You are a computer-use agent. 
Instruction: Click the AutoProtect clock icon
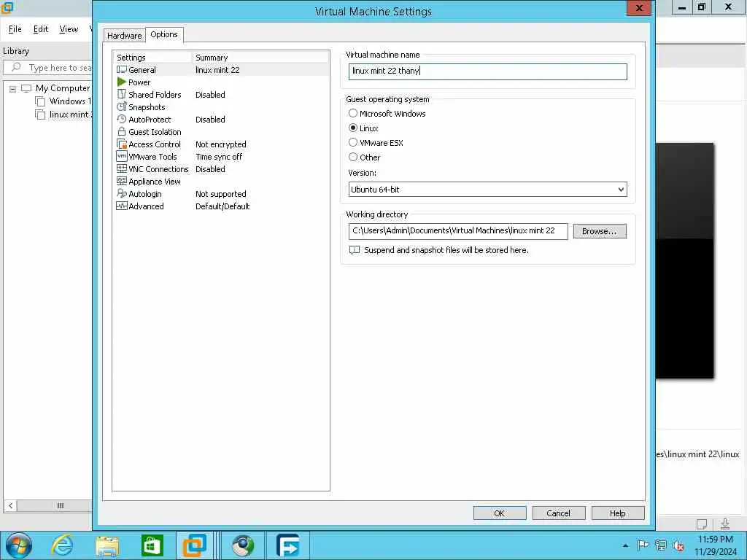[122, 120]
